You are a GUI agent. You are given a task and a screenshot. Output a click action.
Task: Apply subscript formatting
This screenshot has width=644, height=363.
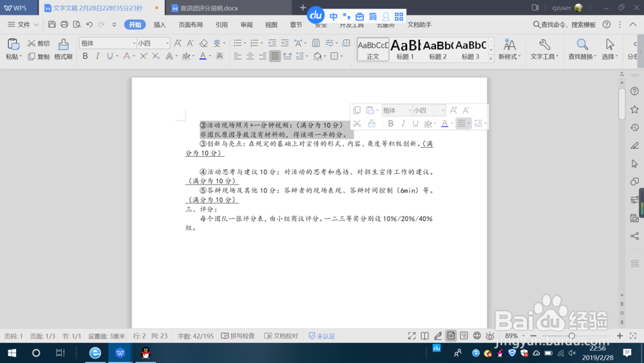point(156,56)
